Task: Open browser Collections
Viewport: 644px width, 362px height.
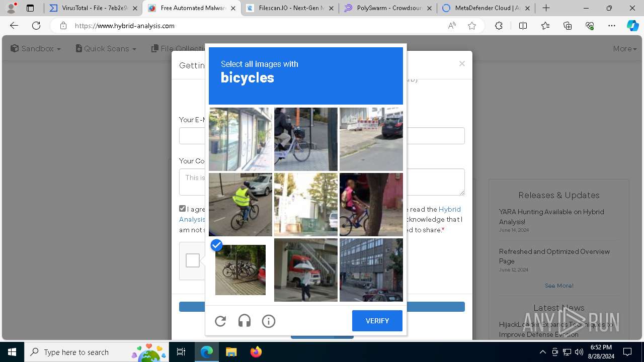Action: [568, 26]
